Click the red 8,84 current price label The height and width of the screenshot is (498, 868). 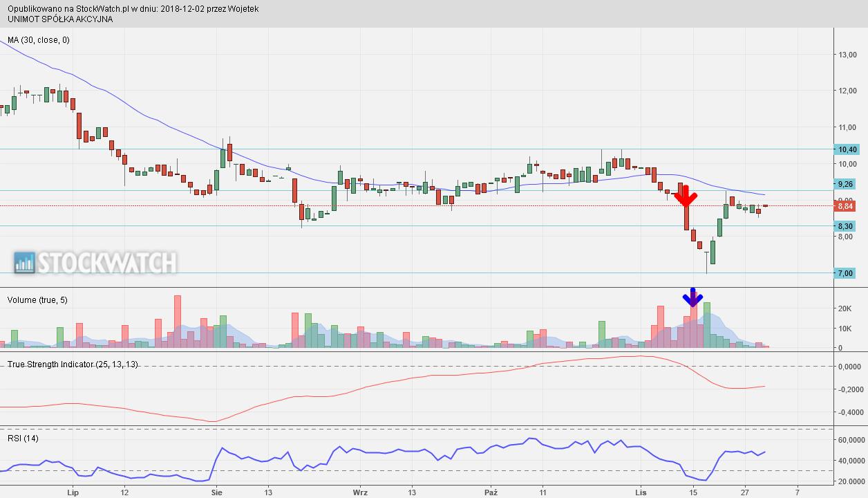coord(845,206)
